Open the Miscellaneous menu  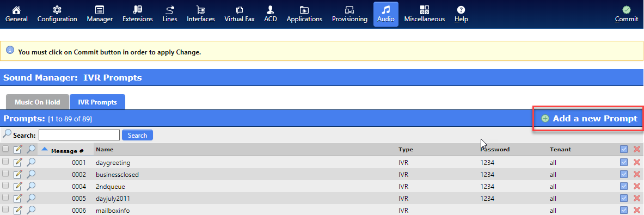pyautogui.click(x=424, y=14)
